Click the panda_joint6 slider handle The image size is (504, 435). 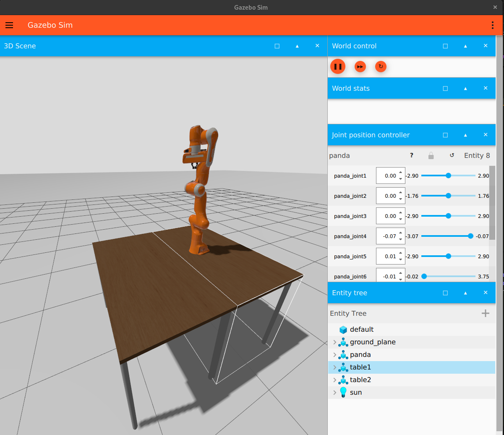point(424,276)
